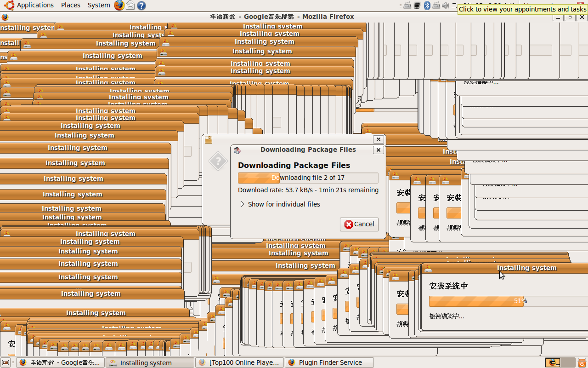Click the bold Downloading Package Files heading
Viewport: 588px width, 368px height.
[294, 165]
